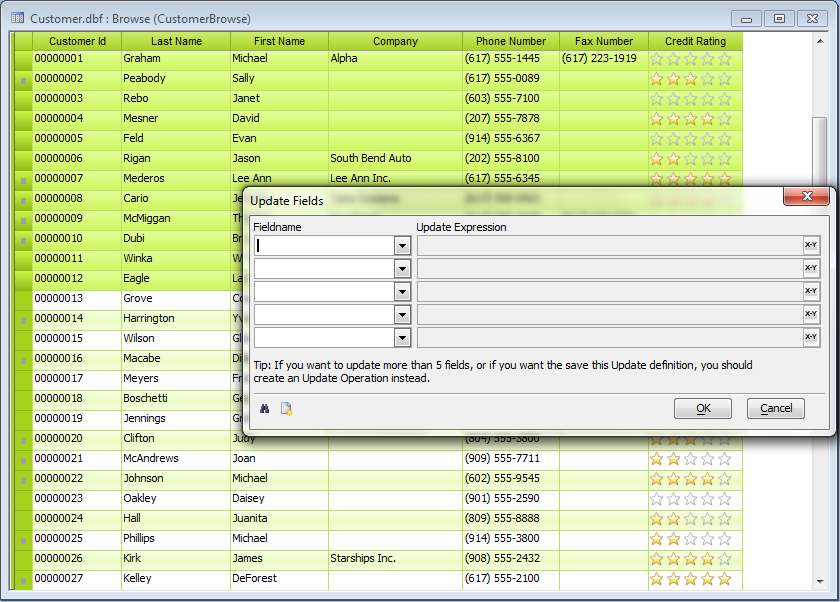Click last name Boschetti
840x602 pixels.
click(145, 398)
